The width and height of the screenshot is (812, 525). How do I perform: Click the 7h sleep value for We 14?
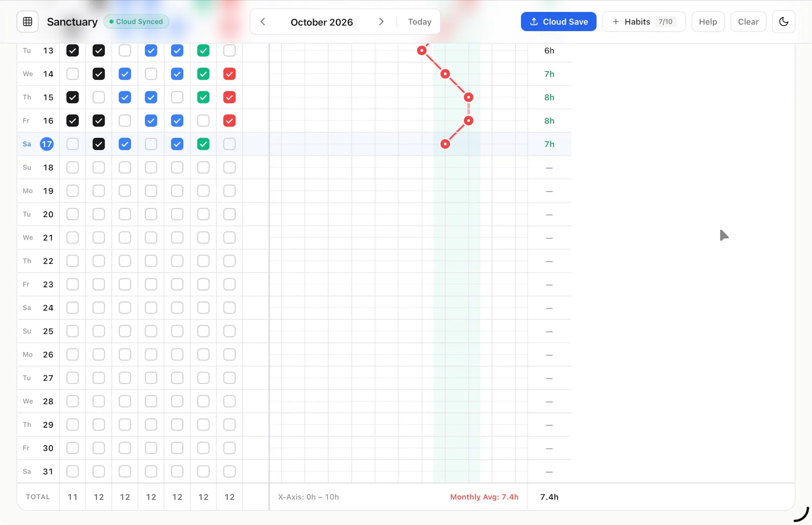tap(549, 74)
